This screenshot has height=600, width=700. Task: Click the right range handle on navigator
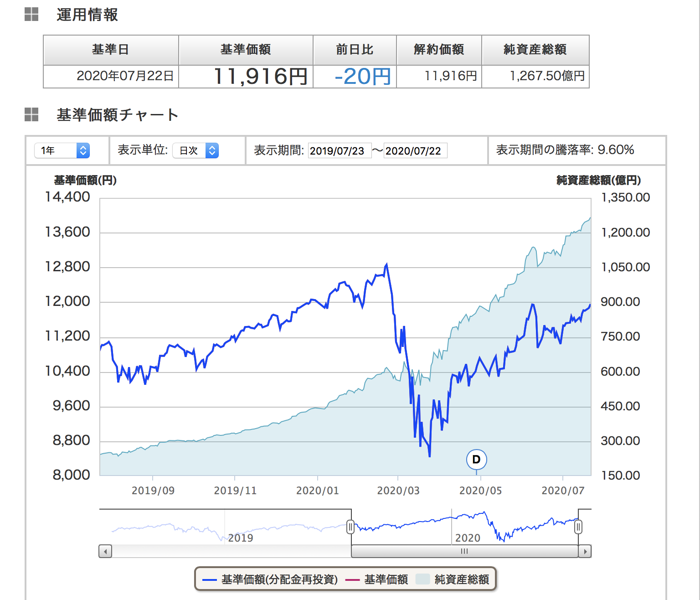pos(578,527)
